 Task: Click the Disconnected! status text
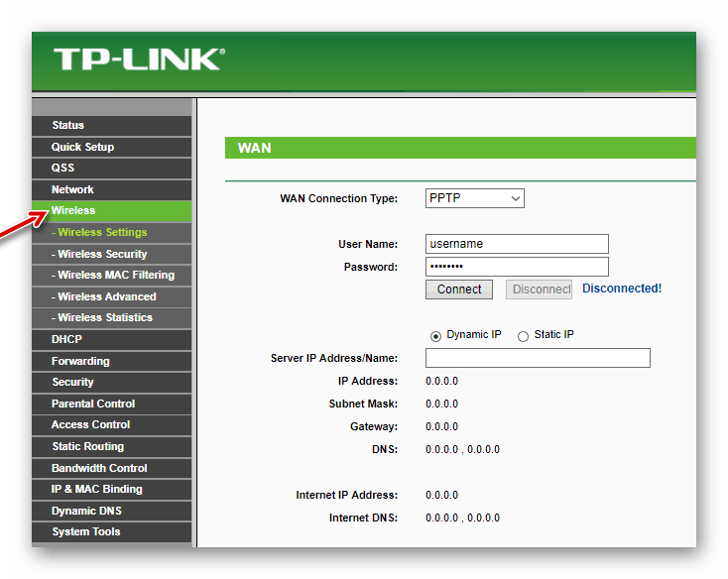622,289
